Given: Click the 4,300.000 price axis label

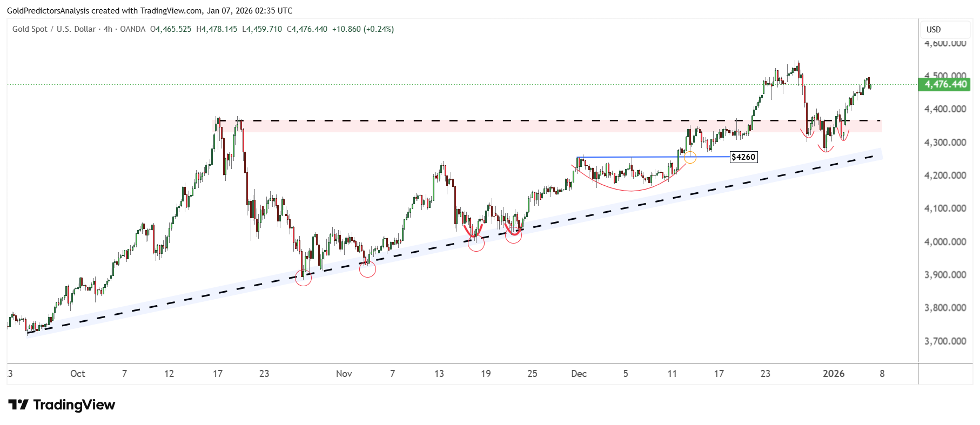Looking at the screenshot, I should (x=945, y=143).
